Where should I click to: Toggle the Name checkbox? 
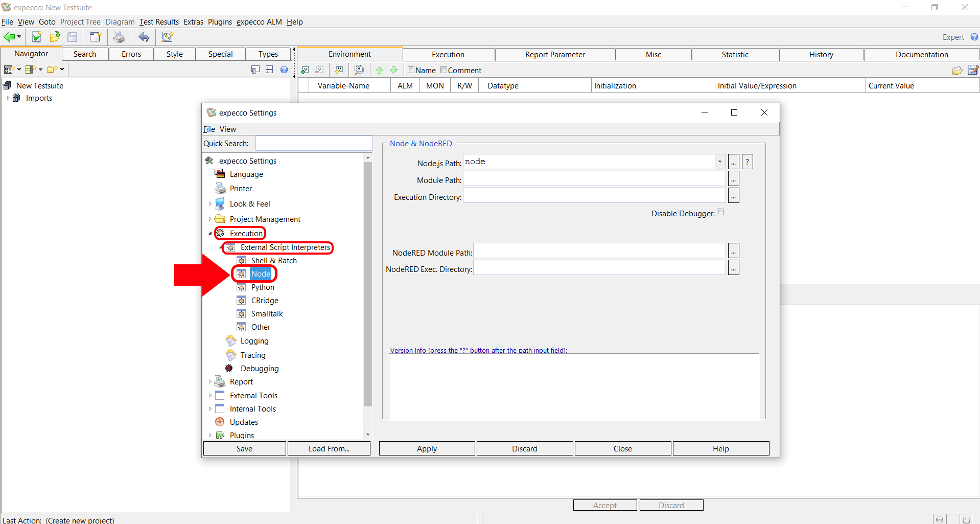411,70
